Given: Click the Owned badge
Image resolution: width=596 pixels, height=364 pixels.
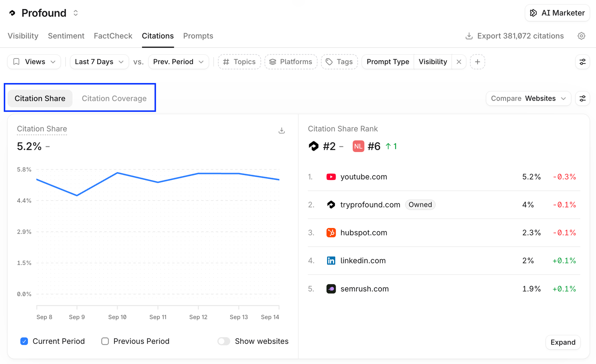Looking at the screenshot, I should pos(420,205).
